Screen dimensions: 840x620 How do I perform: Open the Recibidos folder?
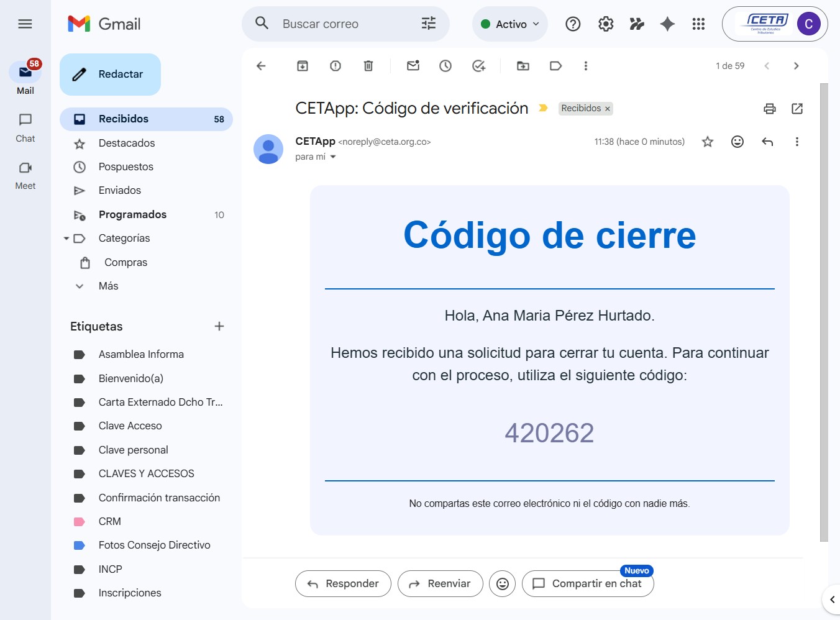point(146,119)
